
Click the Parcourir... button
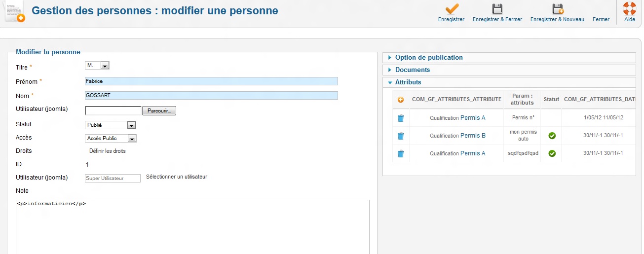159,111
